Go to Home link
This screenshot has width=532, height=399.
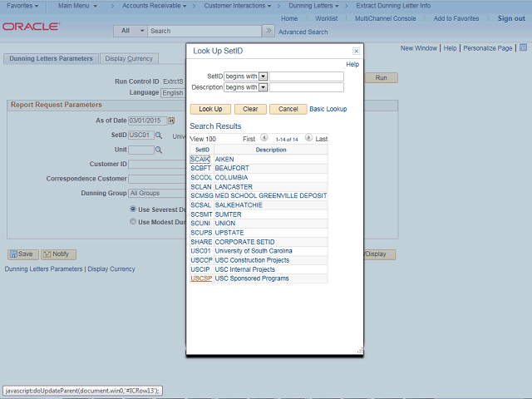(x=289, y=18)
